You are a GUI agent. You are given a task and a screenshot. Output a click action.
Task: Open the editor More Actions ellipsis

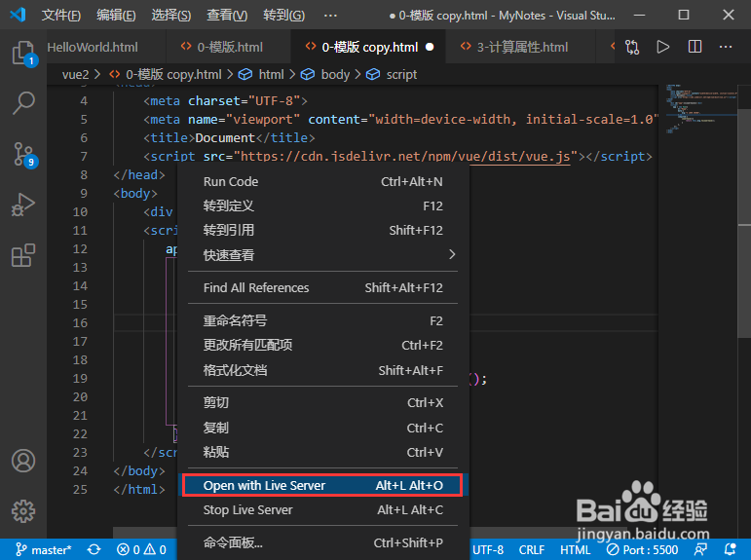pos(726,47)
